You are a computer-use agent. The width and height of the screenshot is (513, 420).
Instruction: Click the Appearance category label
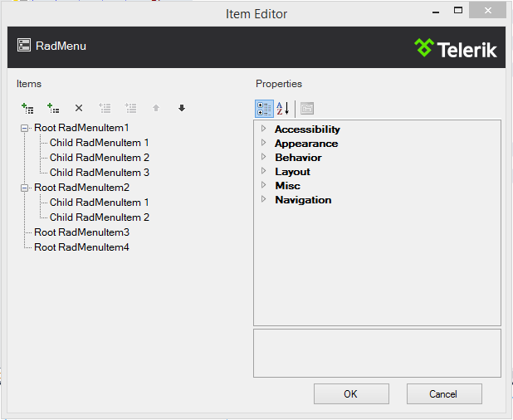click(x=306, y=144)
